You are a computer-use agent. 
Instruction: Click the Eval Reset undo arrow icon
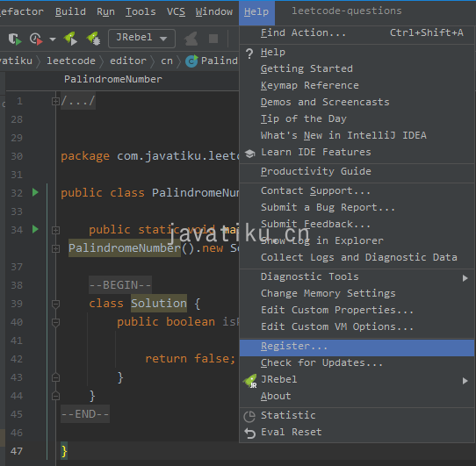[249, 434]
